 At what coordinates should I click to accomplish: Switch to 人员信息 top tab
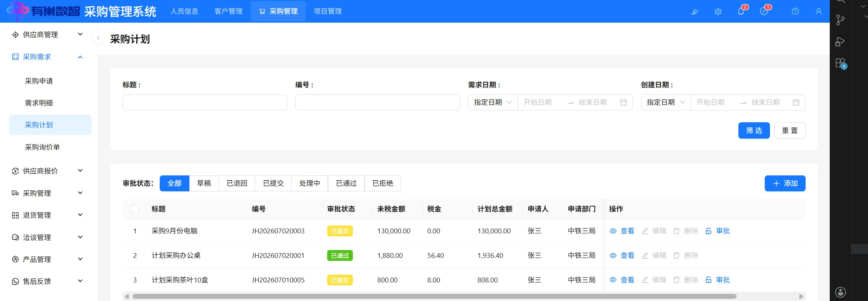pyautogui.click(x=185, y=12)
